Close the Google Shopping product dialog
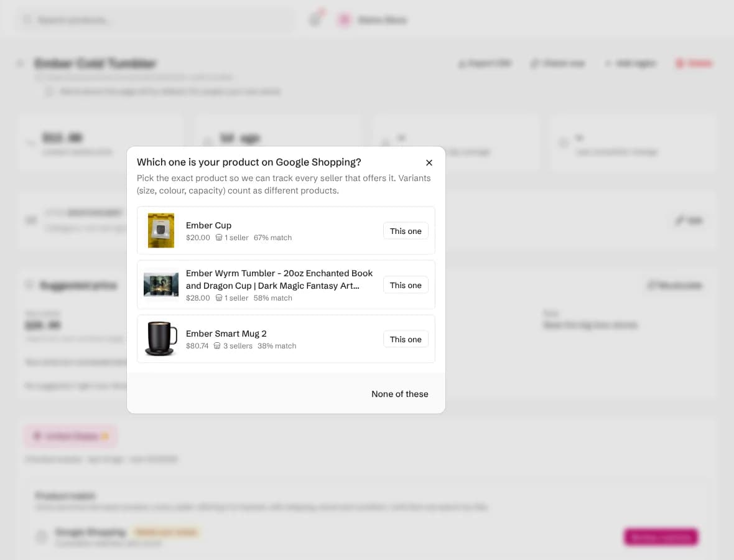734x560 pixels. tap(429, 162)
